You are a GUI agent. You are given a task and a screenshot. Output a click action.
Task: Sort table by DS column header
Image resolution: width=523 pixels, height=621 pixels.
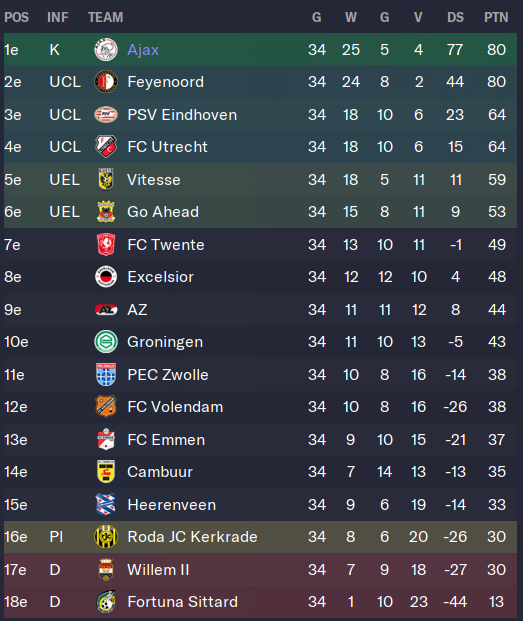coord(455,17)
